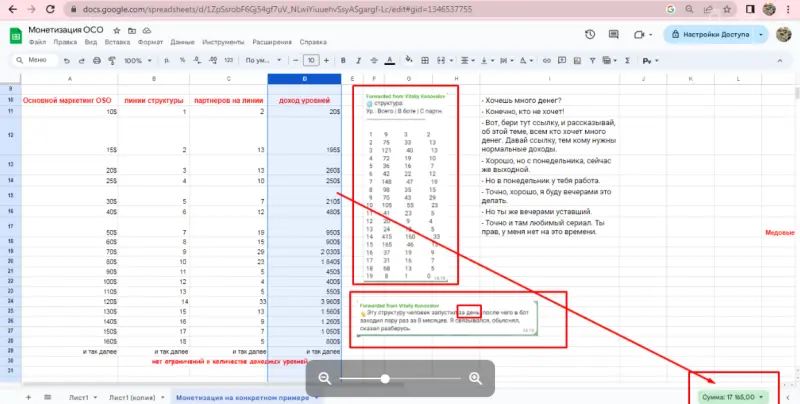The width and height of the screenshot is (800, 404).
Task: Insert a link
Action: pos(546,60)
